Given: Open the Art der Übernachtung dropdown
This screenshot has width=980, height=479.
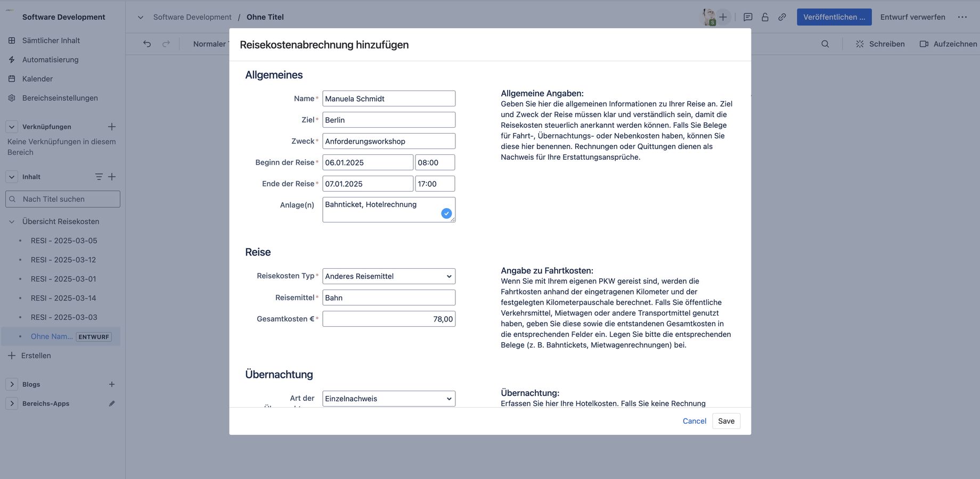Looking at the screenshot, I should click(x=389, y=399).
